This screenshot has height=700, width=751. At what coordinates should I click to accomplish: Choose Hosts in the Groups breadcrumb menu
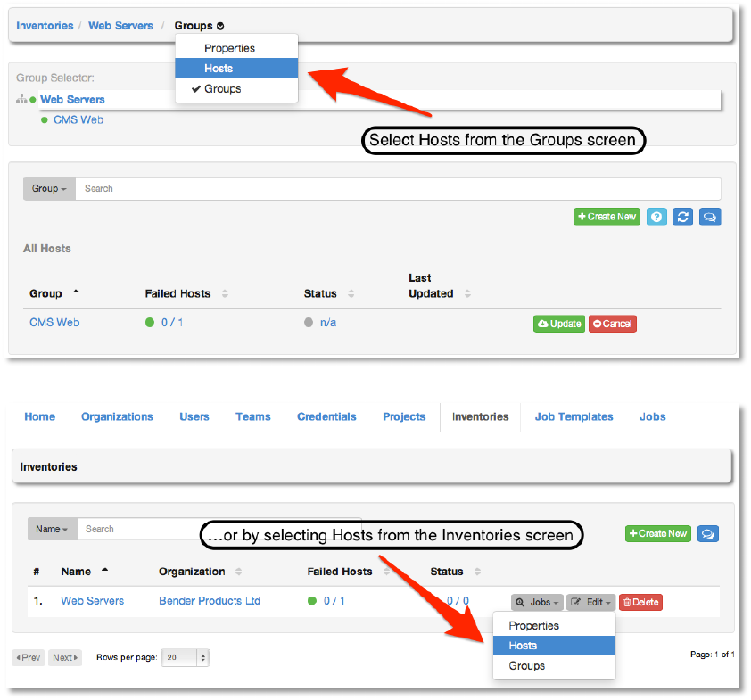236,69
